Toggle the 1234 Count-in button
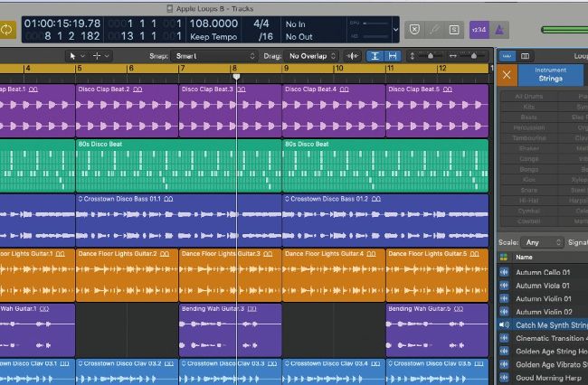 (479, 30)
